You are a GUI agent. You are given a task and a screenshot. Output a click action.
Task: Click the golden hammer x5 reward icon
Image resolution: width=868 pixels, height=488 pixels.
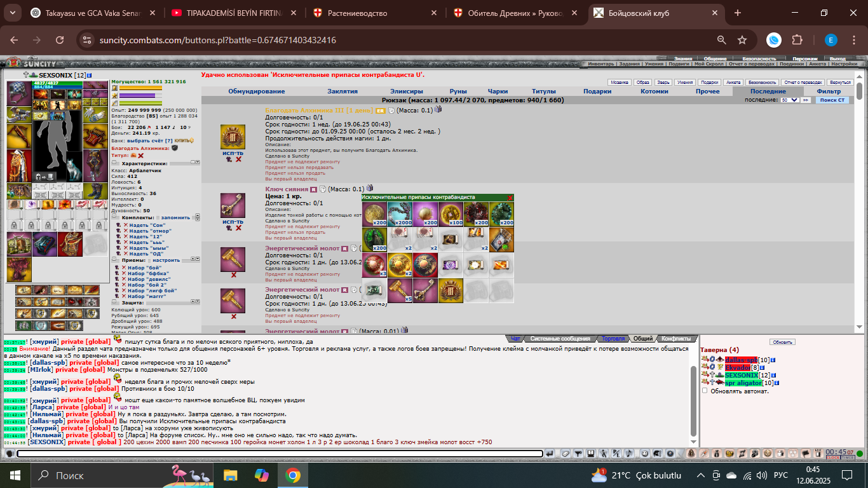pos(400,290)
